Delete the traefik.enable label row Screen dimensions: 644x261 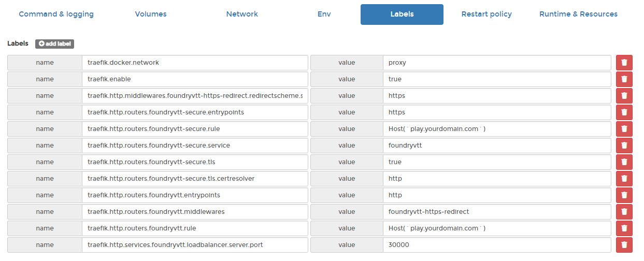(x=624, y=79)
